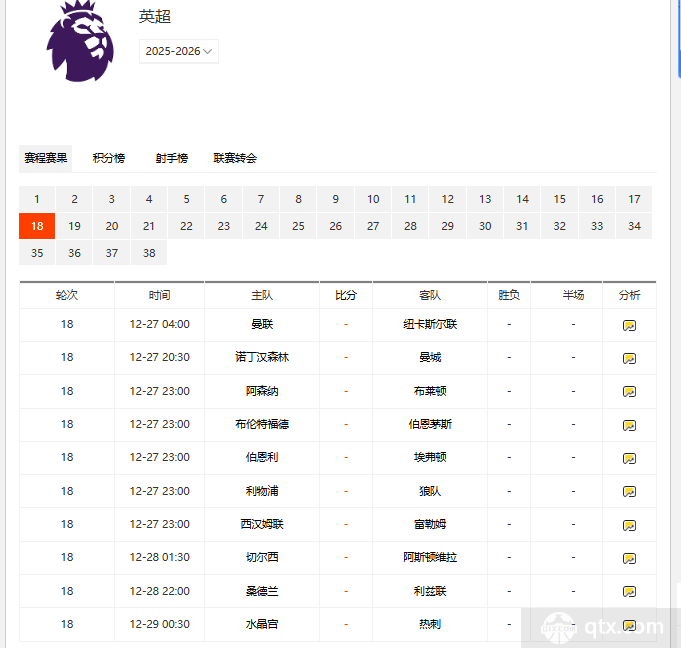Screen dimensions: 681x648
Task: Open analysis icon for 阿森纳 vs 布莱顿
Action: (x=629, y=391)
